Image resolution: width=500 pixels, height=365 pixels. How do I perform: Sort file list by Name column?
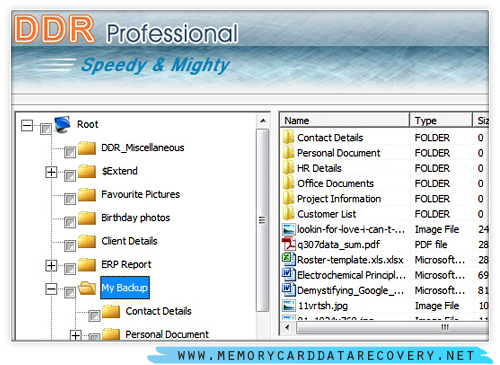[x=345, y=120]
